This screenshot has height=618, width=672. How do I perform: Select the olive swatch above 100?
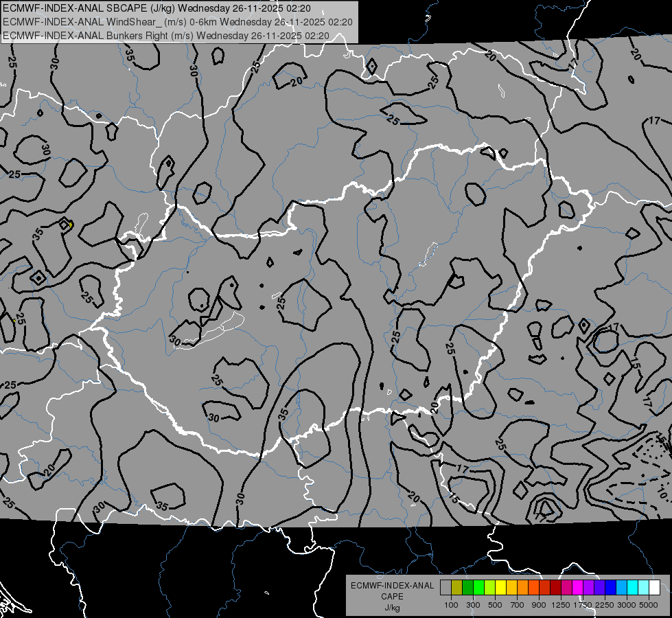457,587
